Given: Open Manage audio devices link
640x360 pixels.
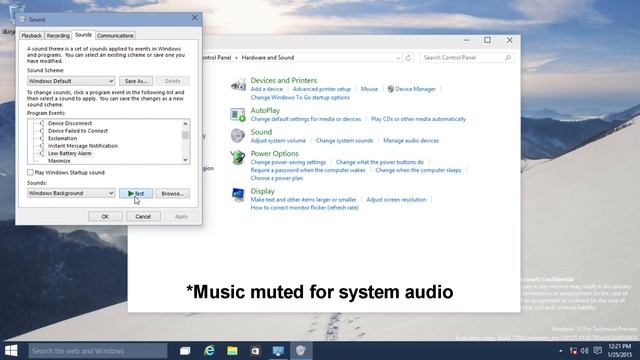Looking at the screenshot, I should 411,141.
